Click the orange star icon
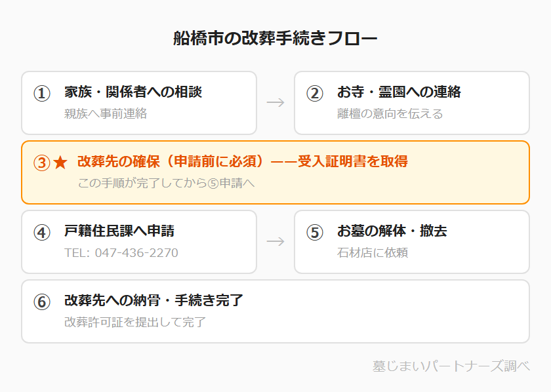The height and width of the screenshot is (392, 551). (x=60, y=163)
